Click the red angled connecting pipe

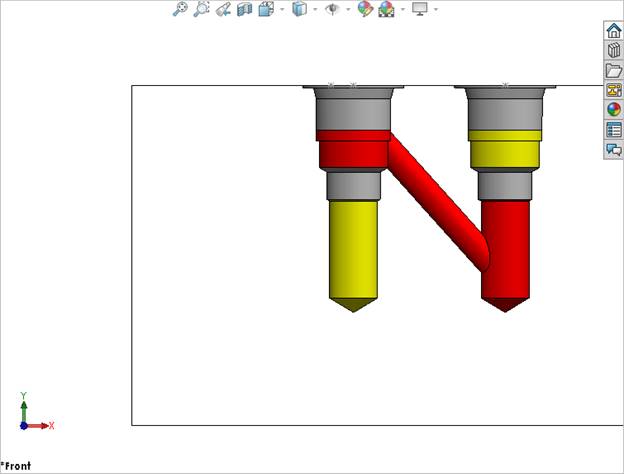click(436, 202)
